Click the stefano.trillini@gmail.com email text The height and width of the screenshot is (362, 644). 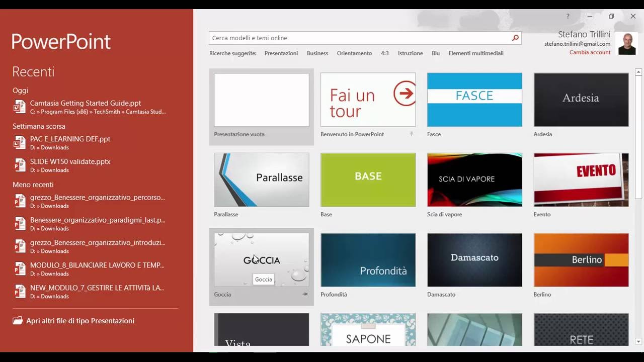coord(578,44)
